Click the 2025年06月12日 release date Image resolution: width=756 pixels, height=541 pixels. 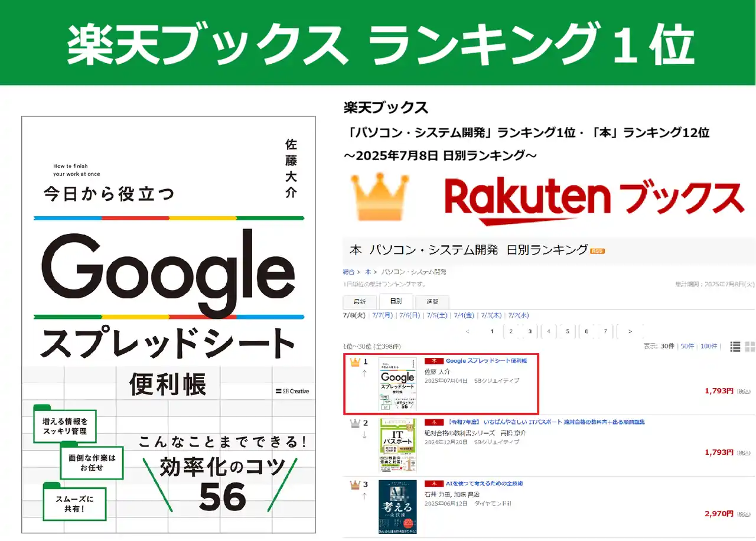446,504
